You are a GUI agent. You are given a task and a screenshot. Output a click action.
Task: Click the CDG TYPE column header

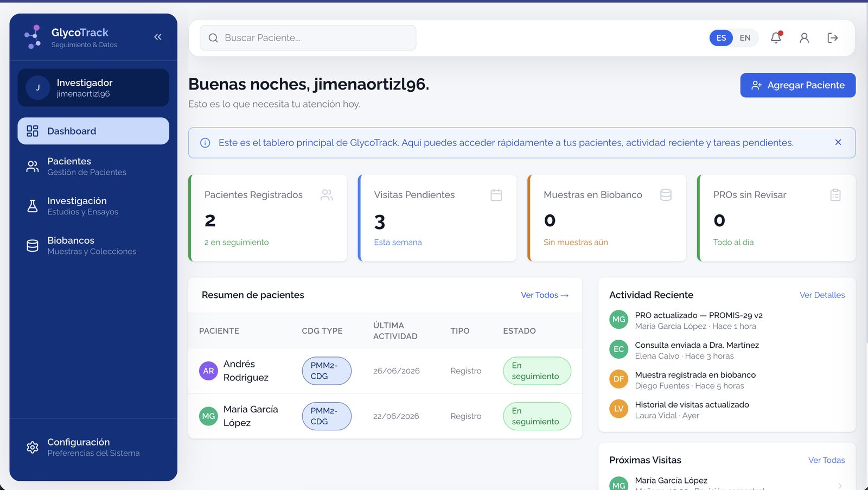(322, 331)
